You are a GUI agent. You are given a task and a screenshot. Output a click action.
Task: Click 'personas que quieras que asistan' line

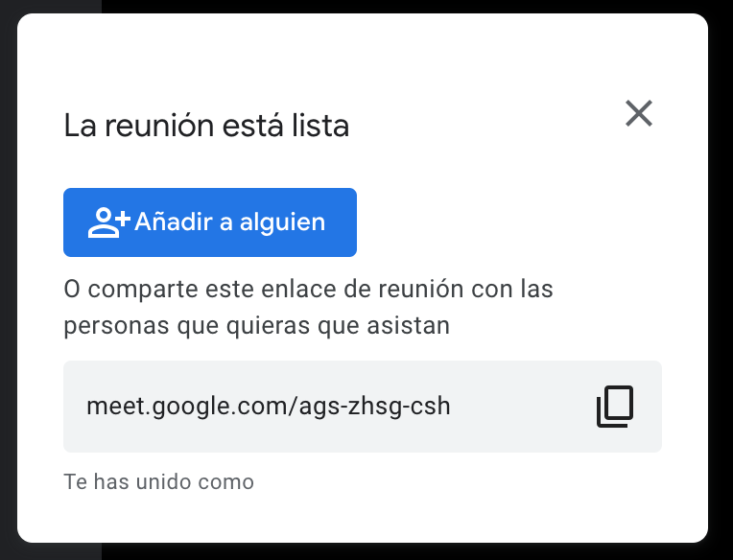pyautogui.click(x=256, y=325)
